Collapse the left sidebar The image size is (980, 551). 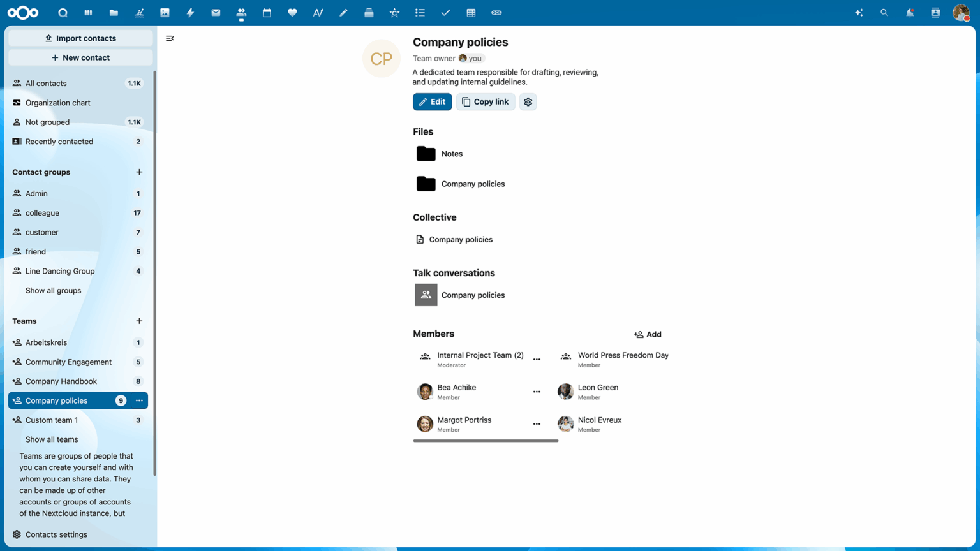170,38
